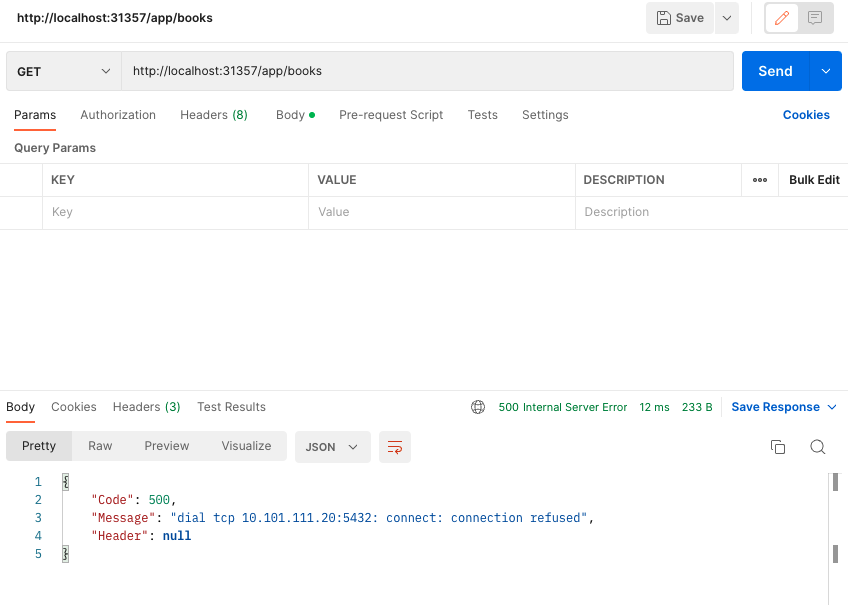Open the JSON format dropdown

pyautogui.click(x=332, y=447)
